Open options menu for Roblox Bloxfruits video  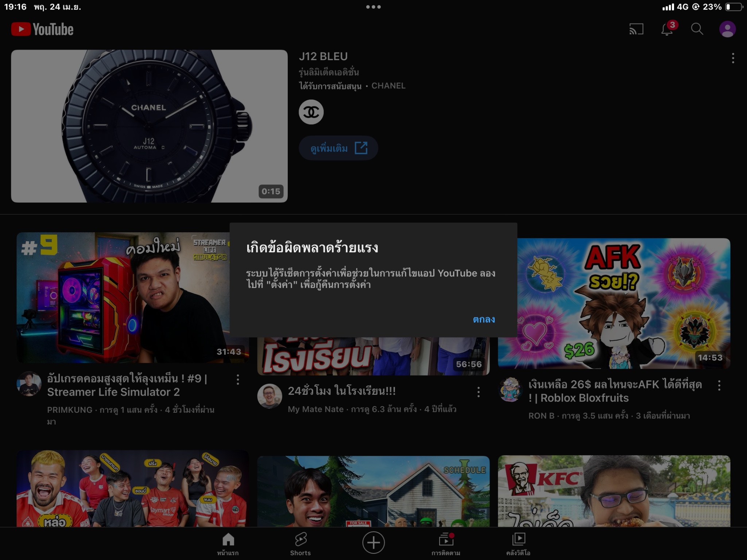719,385
